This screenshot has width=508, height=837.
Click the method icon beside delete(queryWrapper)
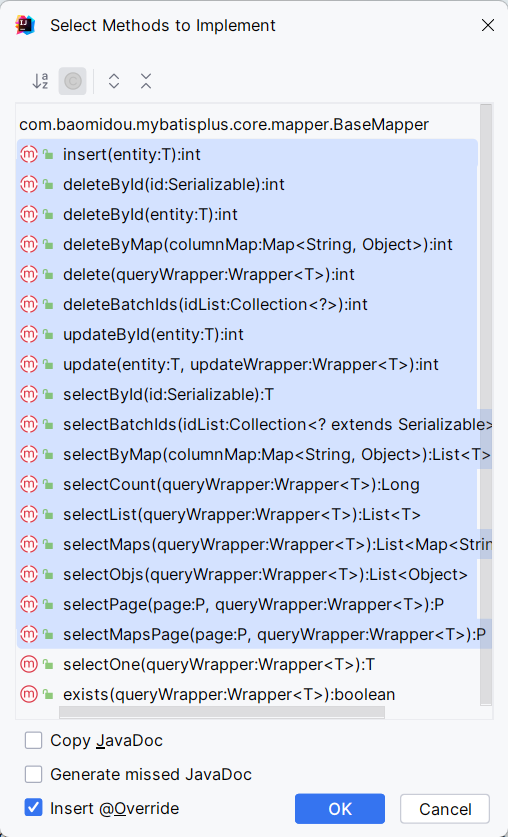pyautogui.click(x=29, y=274)
